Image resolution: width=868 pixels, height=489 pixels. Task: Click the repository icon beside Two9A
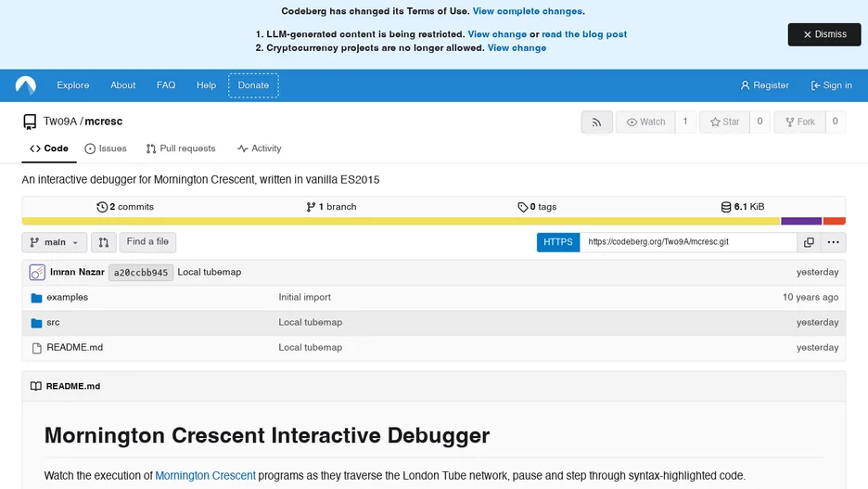click(30, 122)
